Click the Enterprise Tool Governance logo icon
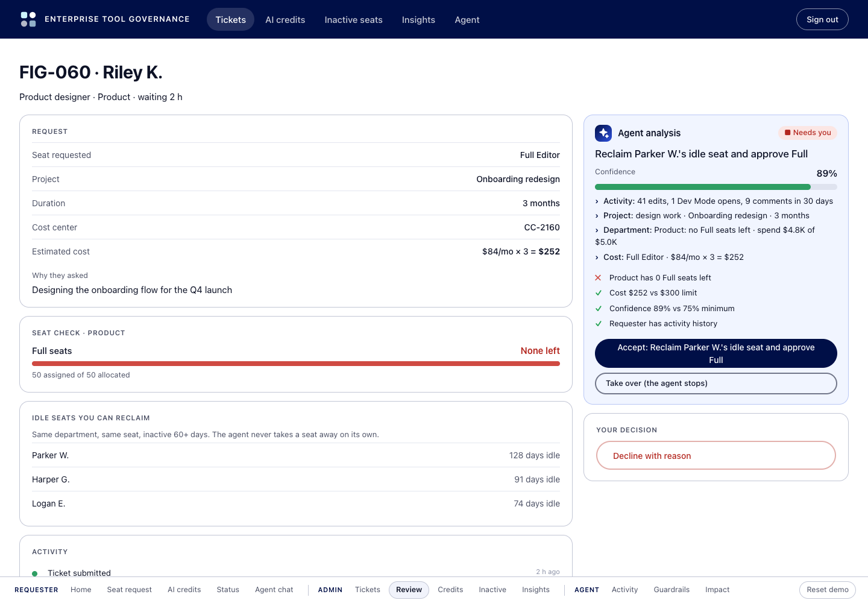The height and width of the screenshot is (603, 868). tap(28, 19)
